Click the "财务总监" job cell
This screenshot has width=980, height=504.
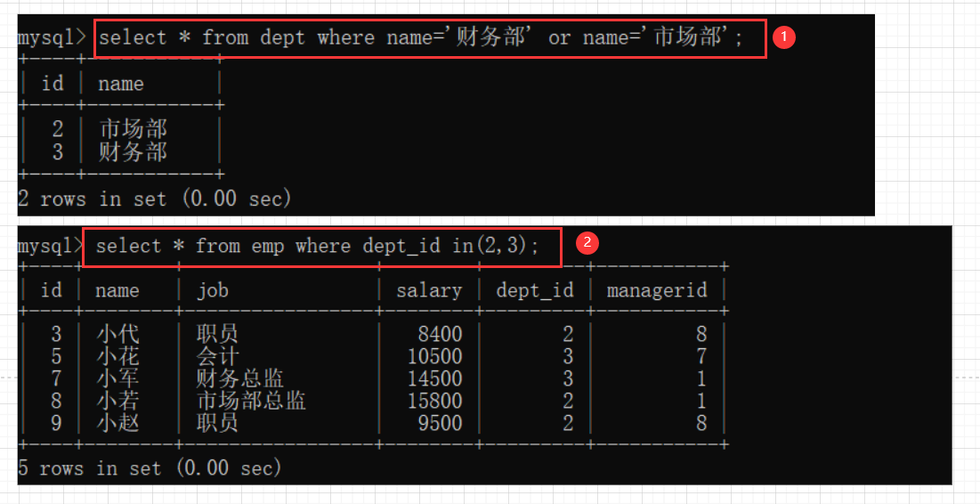[240, 378]
